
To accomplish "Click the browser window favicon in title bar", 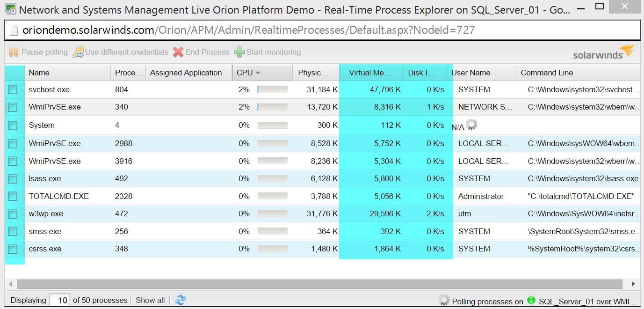I will click(x=10, y=8).
